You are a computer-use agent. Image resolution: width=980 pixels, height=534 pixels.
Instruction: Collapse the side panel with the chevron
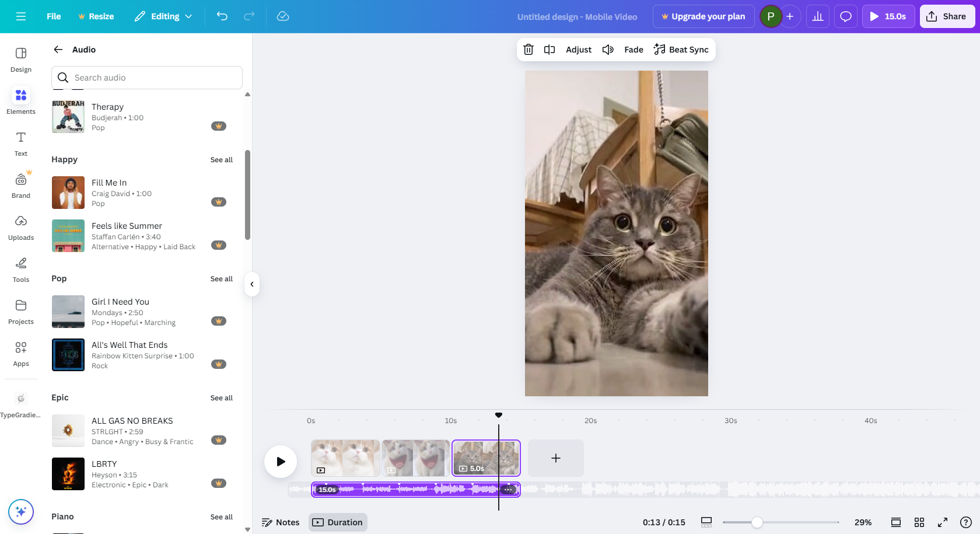click(252, 284)
